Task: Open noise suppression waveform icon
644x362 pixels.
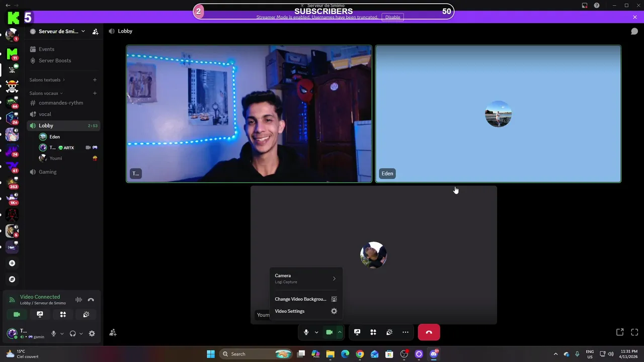Action: tap(78, 300)
